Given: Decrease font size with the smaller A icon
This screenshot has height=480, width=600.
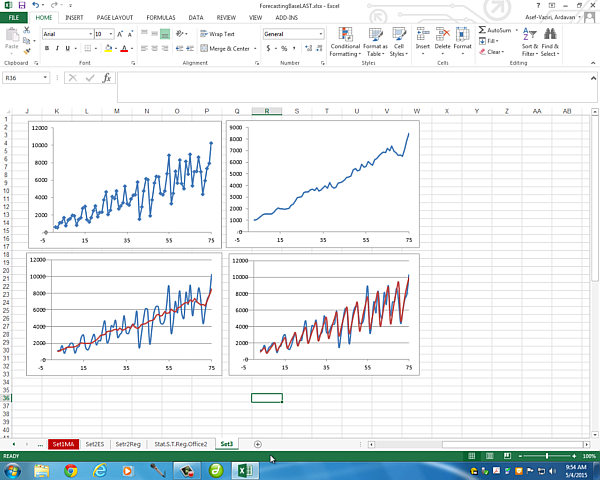Looking at the screenshot, I should (x=130, y=34).
